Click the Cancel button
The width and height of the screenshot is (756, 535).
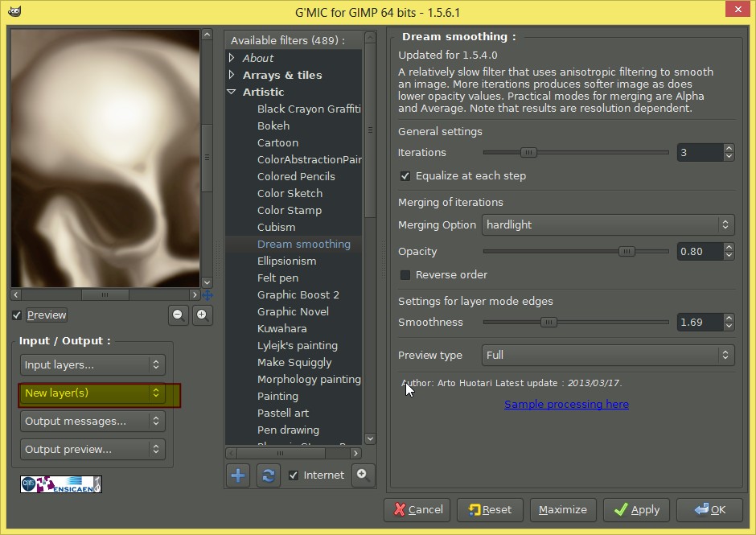coord(417,510)
